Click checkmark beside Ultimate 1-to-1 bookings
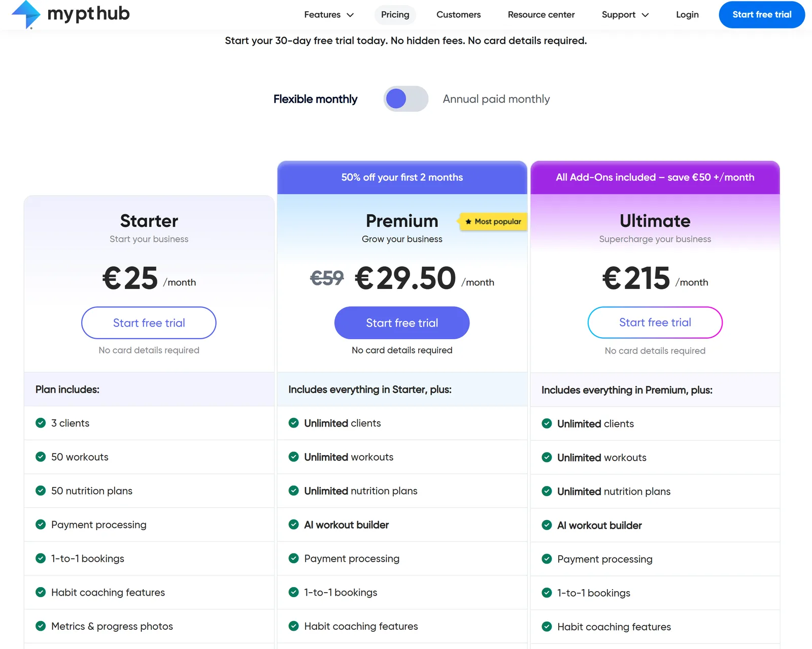Image resolution: width=812 pixels, height=649 pixels. click(x=547, y=593)
